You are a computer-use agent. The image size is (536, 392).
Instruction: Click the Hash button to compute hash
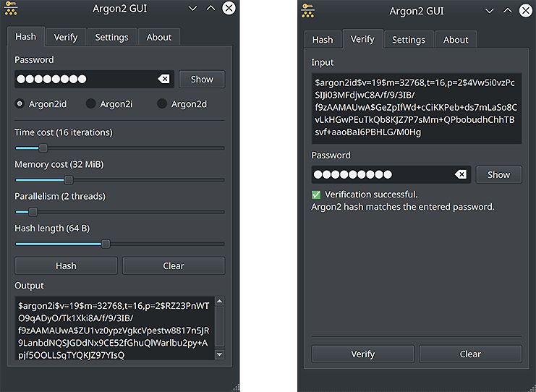coord(66,266)
